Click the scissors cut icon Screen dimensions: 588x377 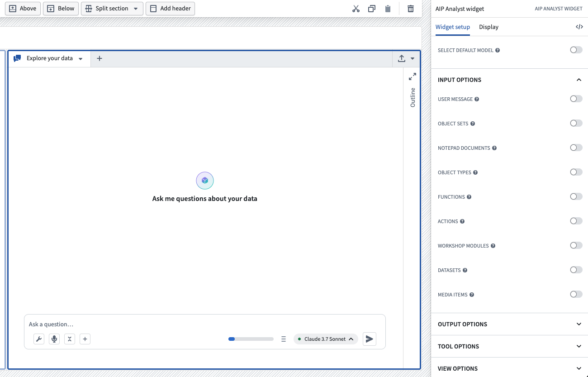pyautogui.click(x=356, y=8)
